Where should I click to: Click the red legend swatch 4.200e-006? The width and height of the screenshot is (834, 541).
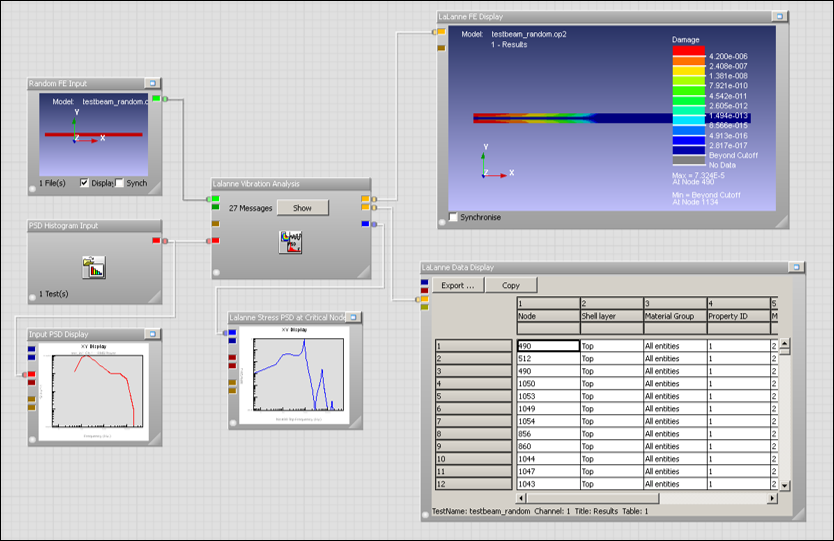tap(689, 51)
